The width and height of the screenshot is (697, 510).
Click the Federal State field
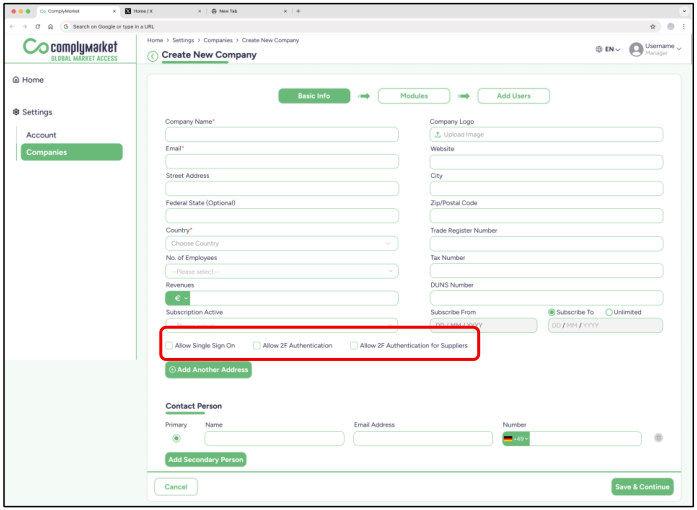click(282, 216)
